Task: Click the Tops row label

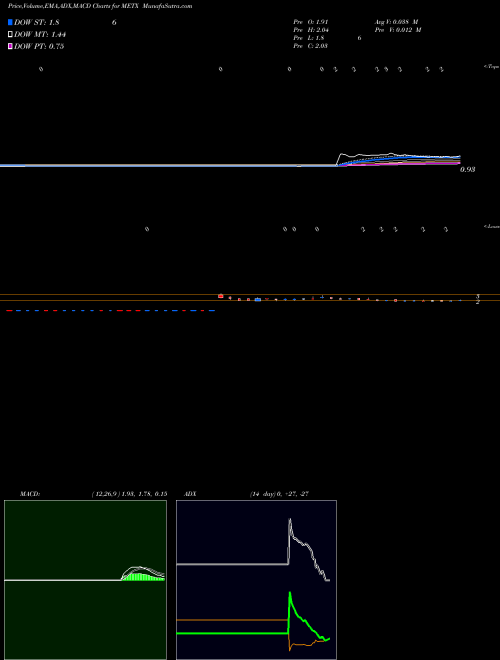Action: coord(492,67)
